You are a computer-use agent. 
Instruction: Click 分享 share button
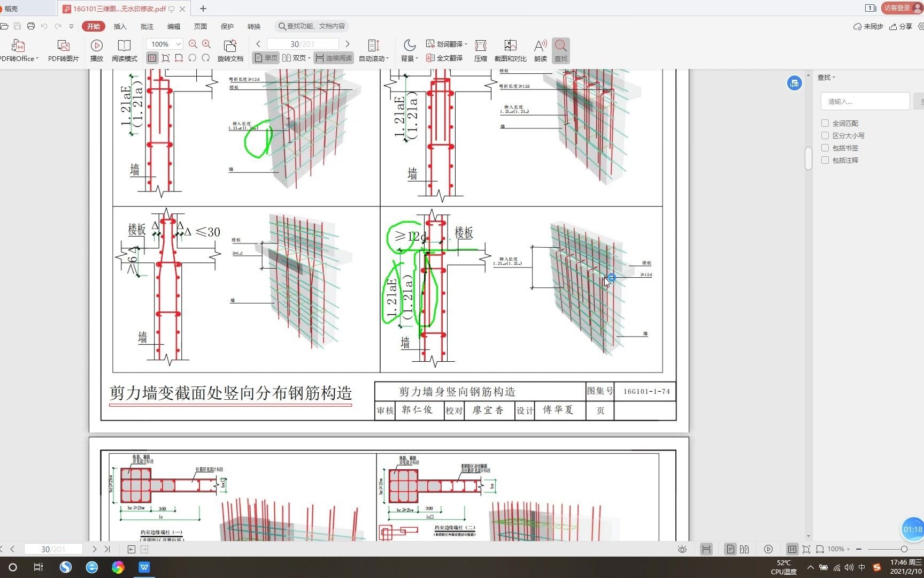tap(900, 26)
